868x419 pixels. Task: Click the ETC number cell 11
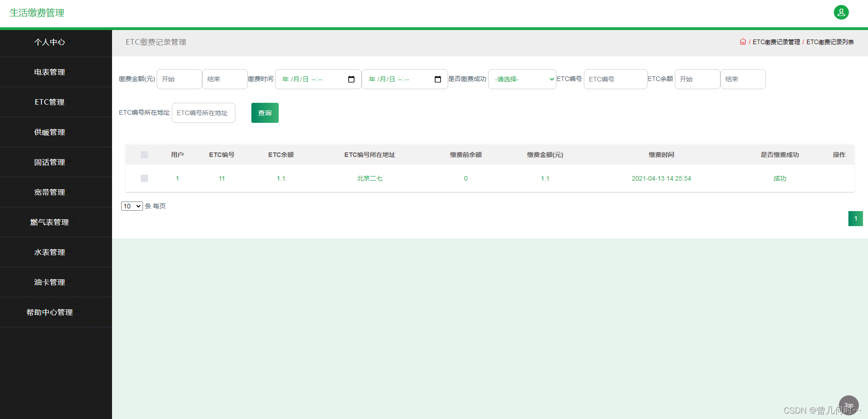pyautogui.click(x=222, y=178)
